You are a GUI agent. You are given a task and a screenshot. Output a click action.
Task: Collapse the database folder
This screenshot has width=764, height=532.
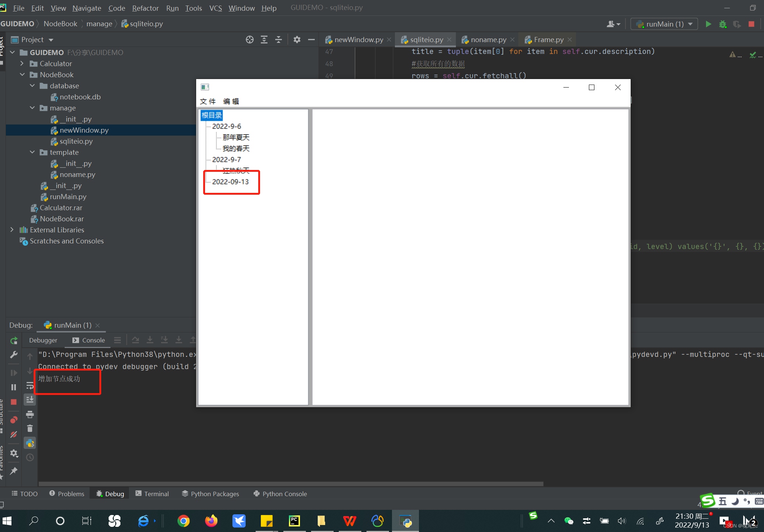(32, 86)
